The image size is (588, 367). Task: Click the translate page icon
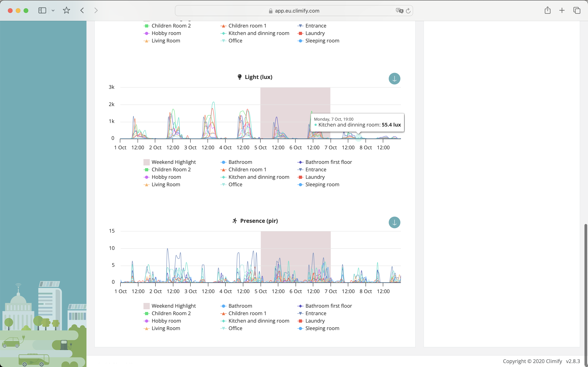click(x=399, y=11)
